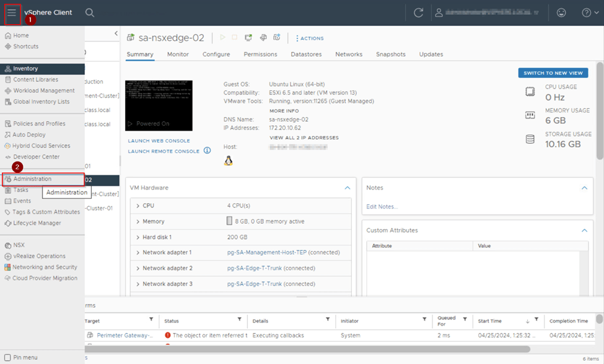The image size is (604, 364).
Task: Click the Switch to New View button
Action: tap(553, 73)
